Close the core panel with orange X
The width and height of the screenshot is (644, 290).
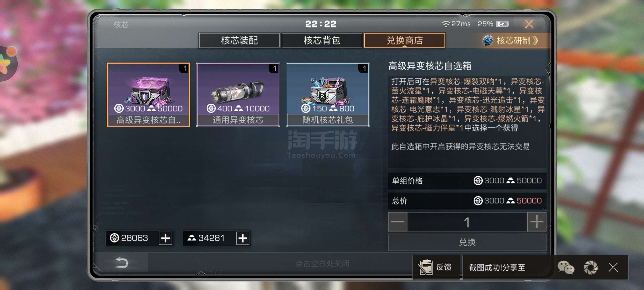click(529, 24)
